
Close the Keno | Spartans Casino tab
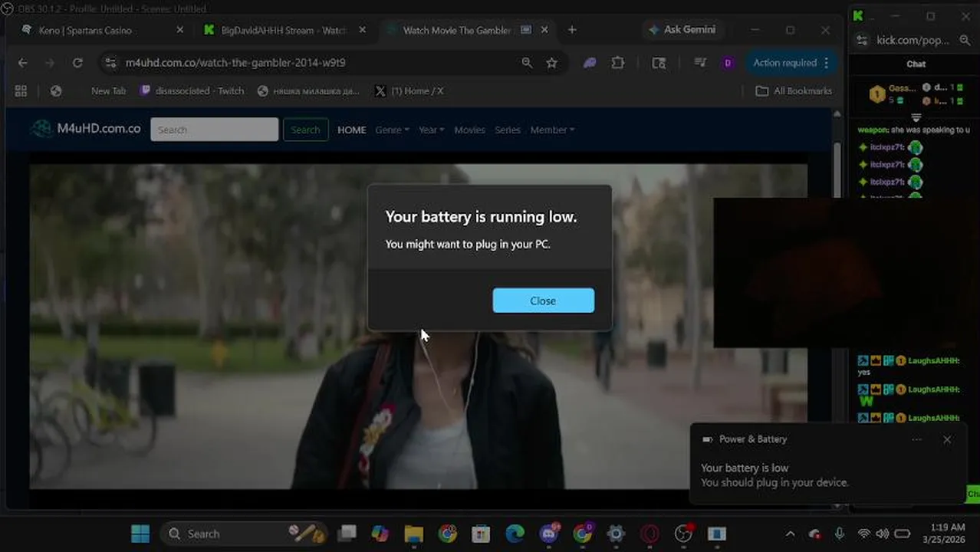coord(180,30)
